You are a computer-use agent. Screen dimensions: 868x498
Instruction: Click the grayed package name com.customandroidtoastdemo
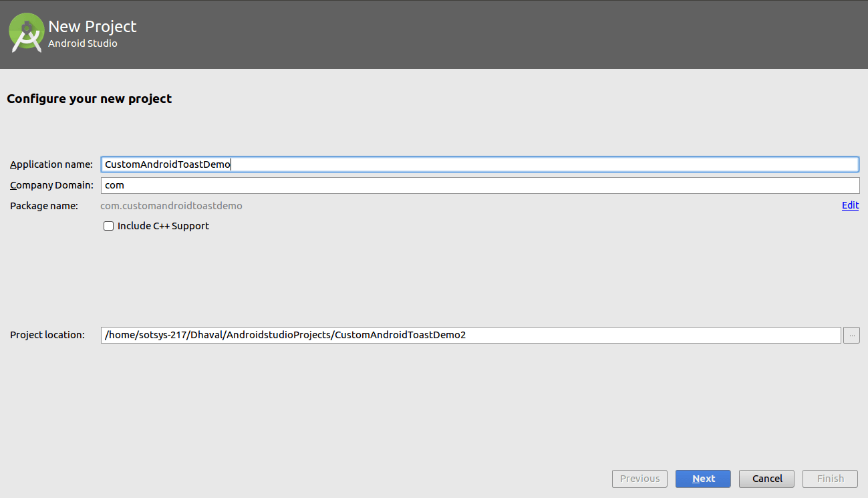click(171, 206)
